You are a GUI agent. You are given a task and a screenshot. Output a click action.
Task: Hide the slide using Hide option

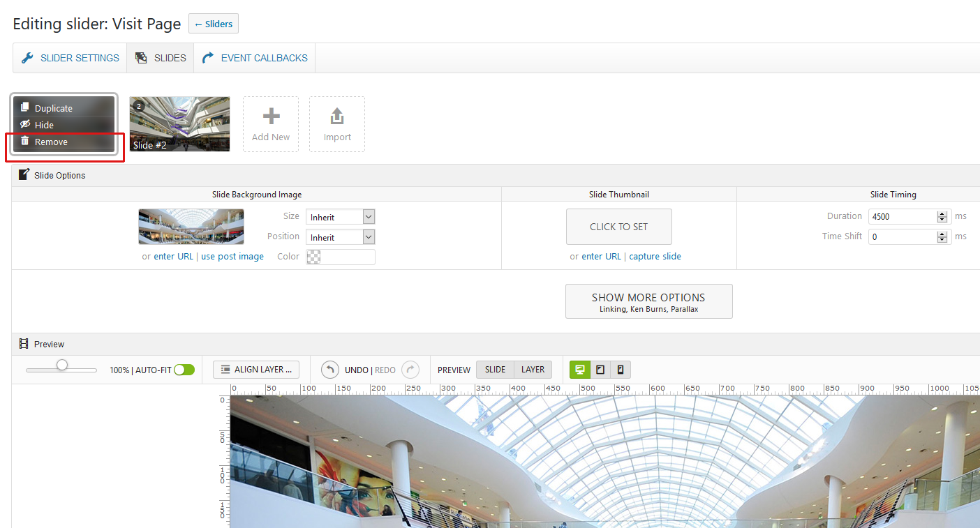pyautogui.click(x=44, y=125)
